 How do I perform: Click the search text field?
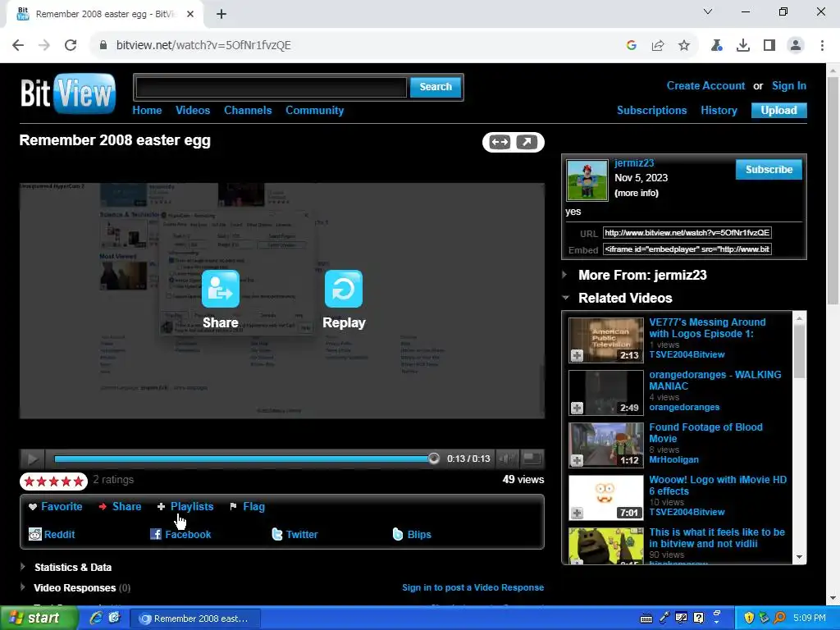pyautogui.click(x=271, y=87)
